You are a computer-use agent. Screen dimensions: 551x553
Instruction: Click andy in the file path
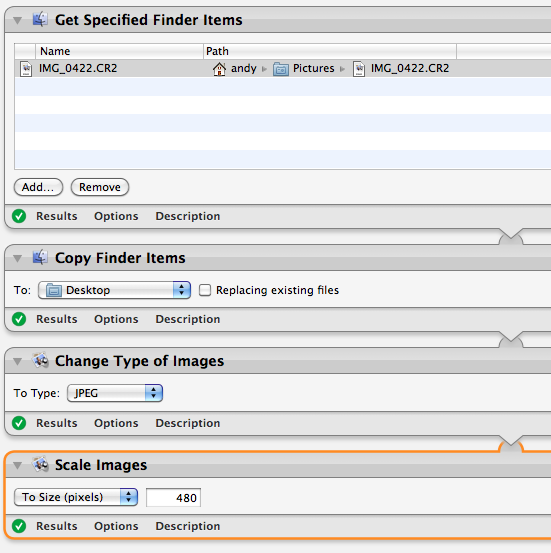click(x=243, y=68)
